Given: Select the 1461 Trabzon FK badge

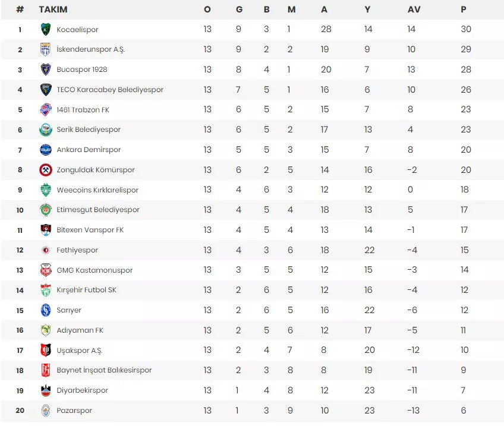Looking at the screenshot, I should coord(46,109).
